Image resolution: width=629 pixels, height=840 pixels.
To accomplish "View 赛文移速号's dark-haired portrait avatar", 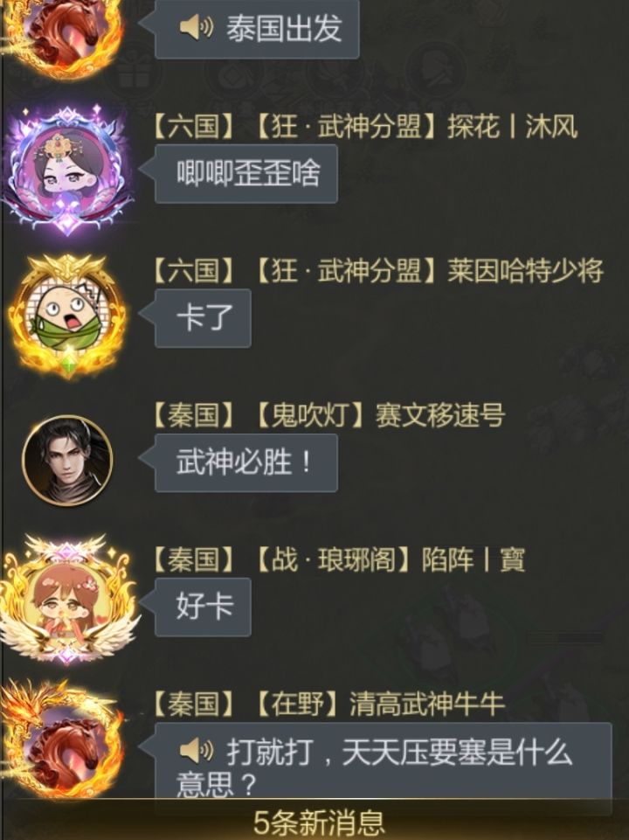I will click(67, 461).
